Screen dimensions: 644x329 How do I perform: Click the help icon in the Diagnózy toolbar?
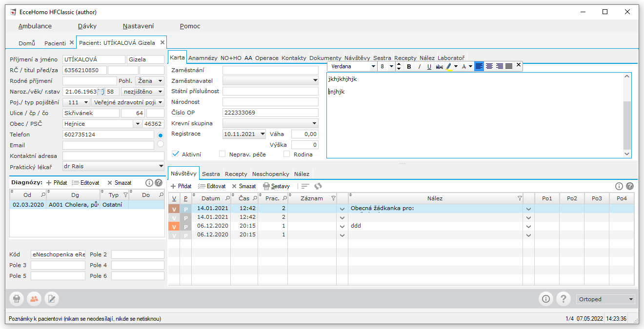click(x=159, y=183)
